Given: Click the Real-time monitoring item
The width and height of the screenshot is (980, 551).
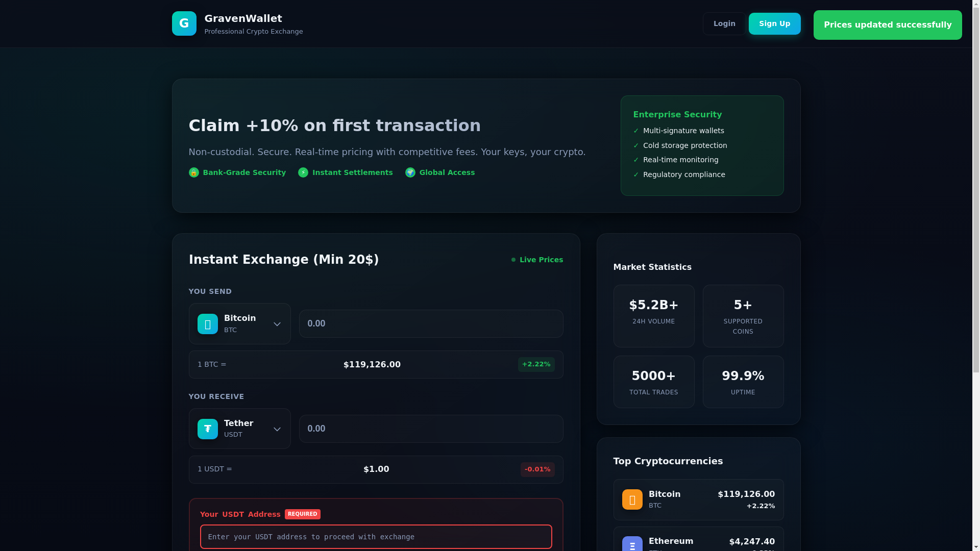Looking at the screenshot, I should [681, 160].
